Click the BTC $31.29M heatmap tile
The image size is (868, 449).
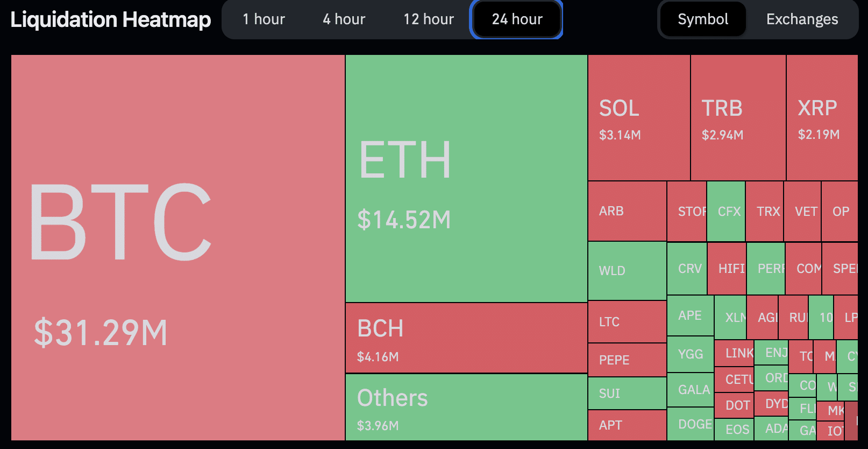(177, 248)
